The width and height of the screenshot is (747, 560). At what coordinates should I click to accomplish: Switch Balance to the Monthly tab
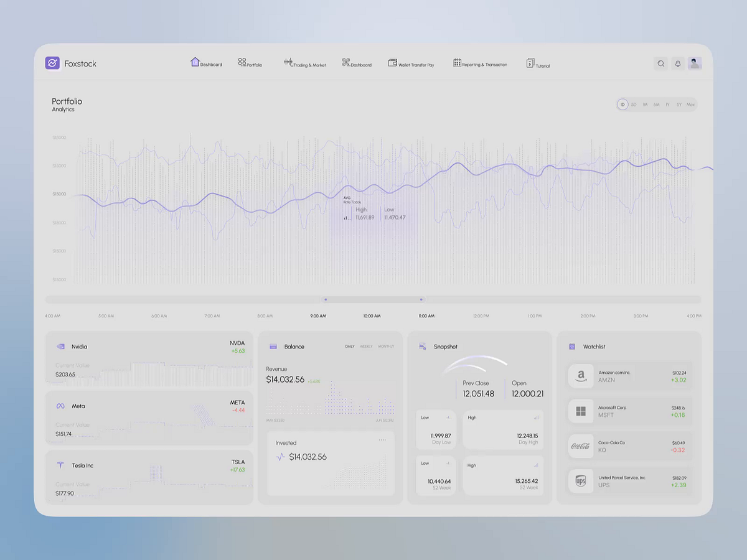[386, 347]
